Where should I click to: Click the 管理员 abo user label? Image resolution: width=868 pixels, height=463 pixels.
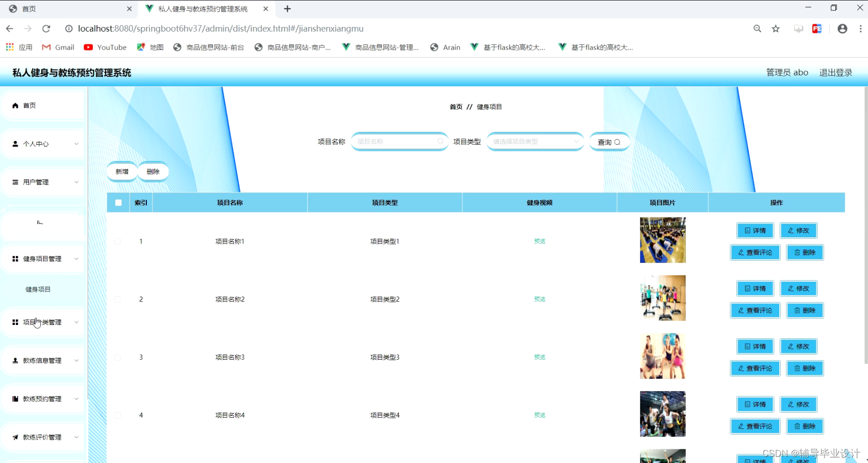coord(787,72)
